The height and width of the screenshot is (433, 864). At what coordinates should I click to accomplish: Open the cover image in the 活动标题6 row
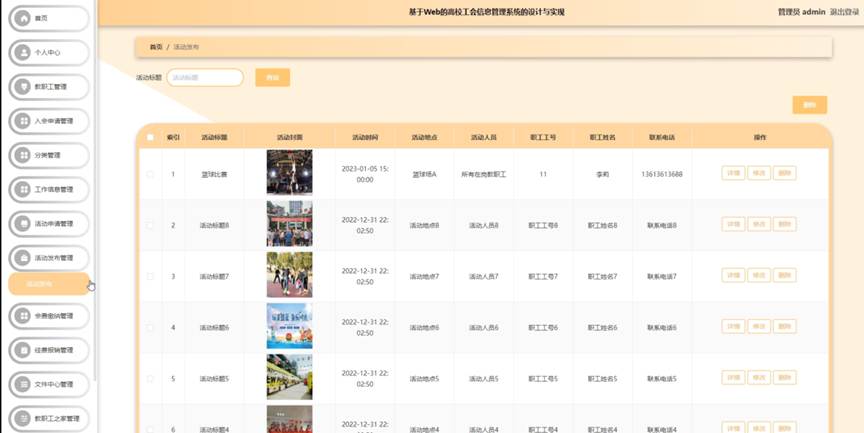coord(289,326)
